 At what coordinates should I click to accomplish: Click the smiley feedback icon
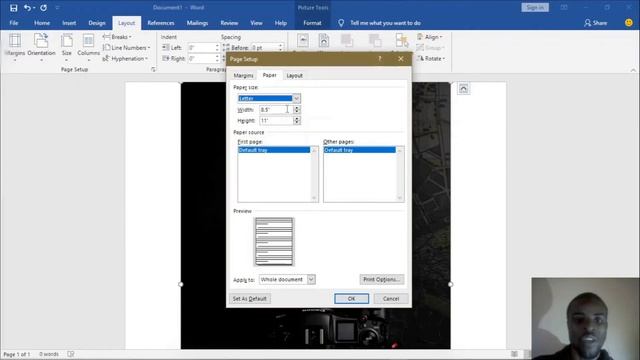coord(629,23)
